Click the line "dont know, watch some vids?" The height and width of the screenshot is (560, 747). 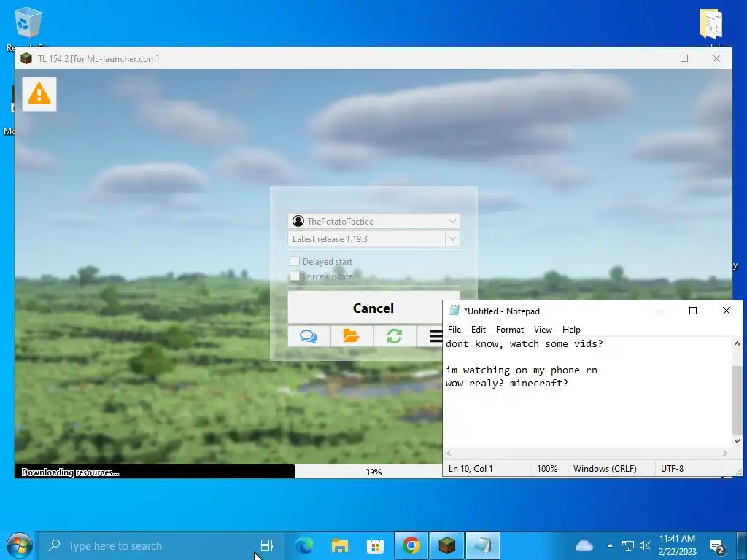(x=524, y=344)
